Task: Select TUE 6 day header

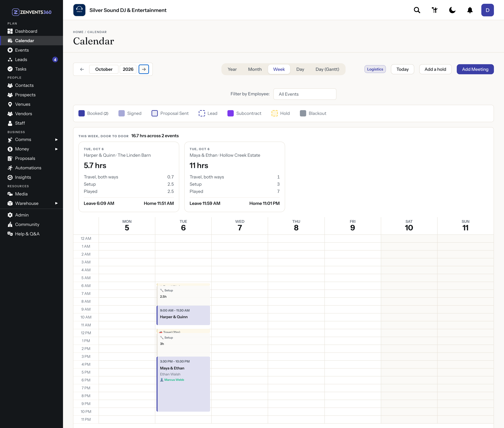Action: click(x=183, y=225)
